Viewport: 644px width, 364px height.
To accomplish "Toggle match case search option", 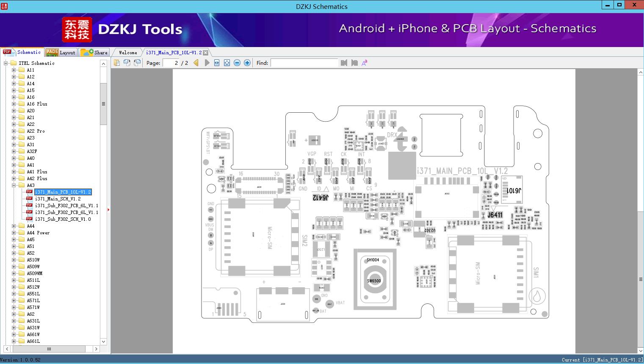I will (x=364, y=63).
